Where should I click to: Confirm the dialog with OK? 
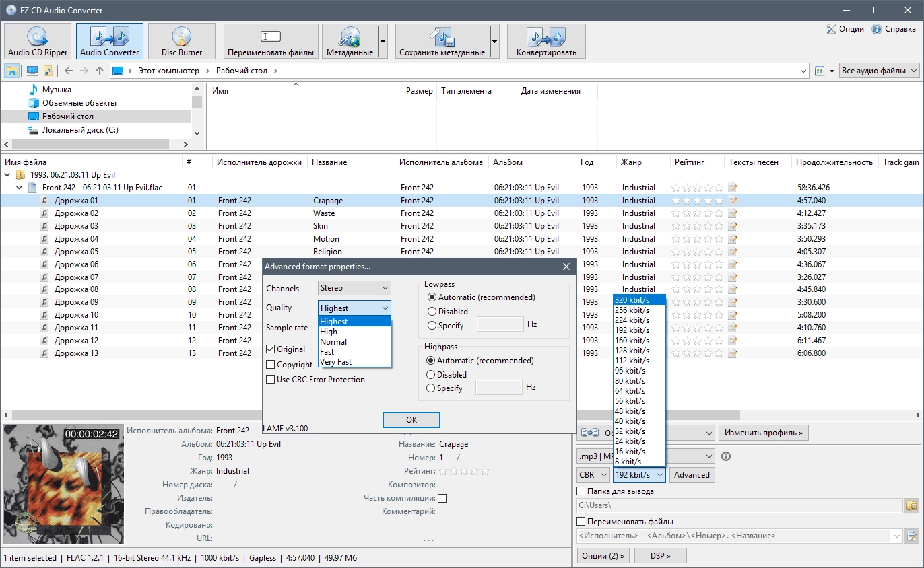(411, 419)
